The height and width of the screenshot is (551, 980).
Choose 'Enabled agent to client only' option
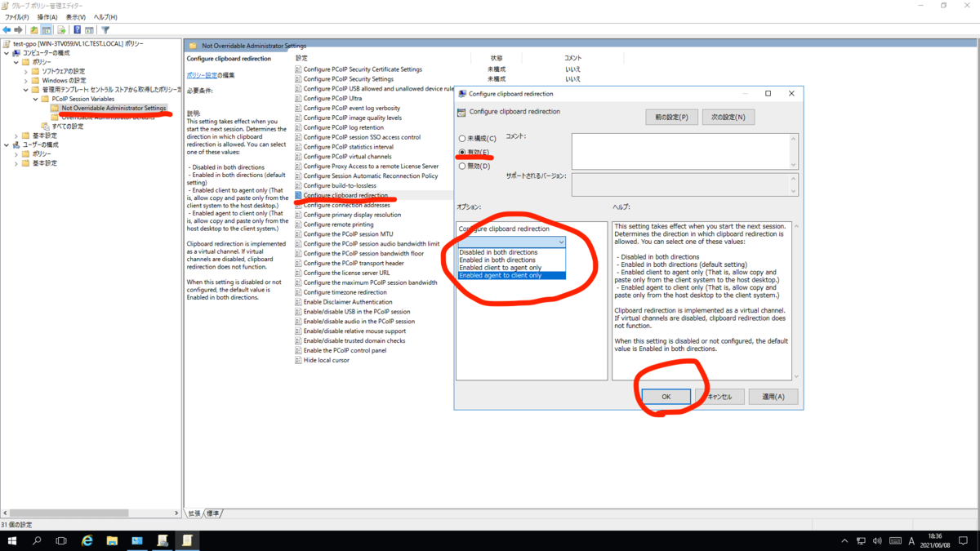click(512, 276)
